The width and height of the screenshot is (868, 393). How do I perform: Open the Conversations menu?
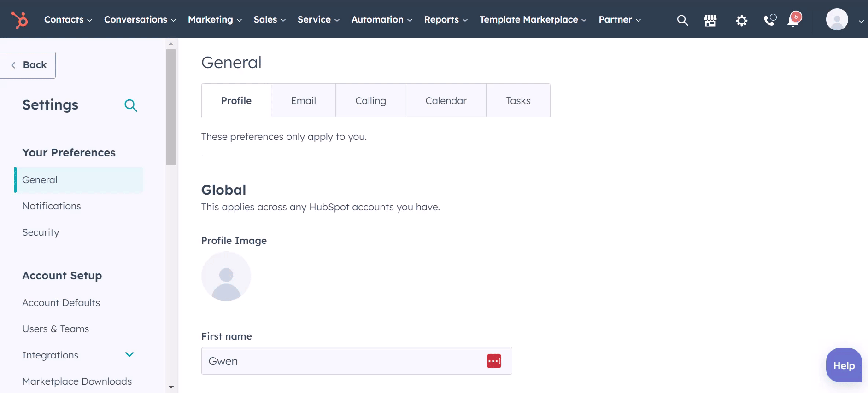tap(140, 19)
